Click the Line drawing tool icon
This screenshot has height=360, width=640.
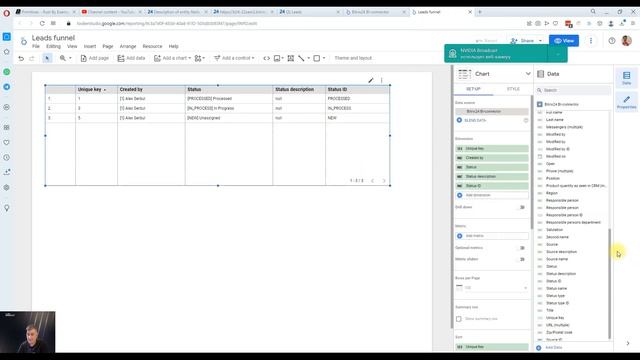tap(301, 58)
